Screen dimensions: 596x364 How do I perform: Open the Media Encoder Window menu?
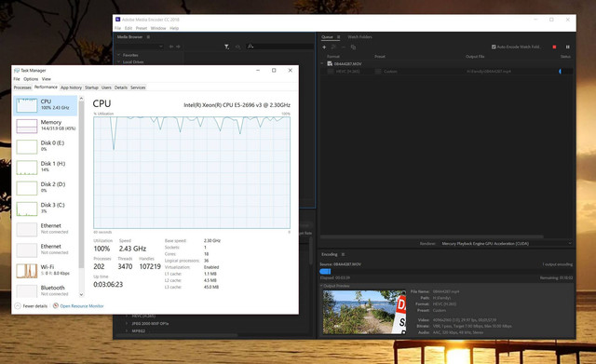point(158,28)
